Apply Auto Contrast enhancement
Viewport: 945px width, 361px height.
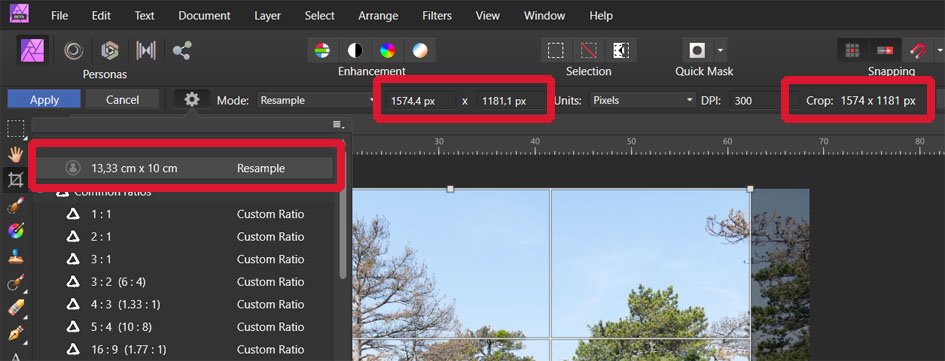click(355, 51)
